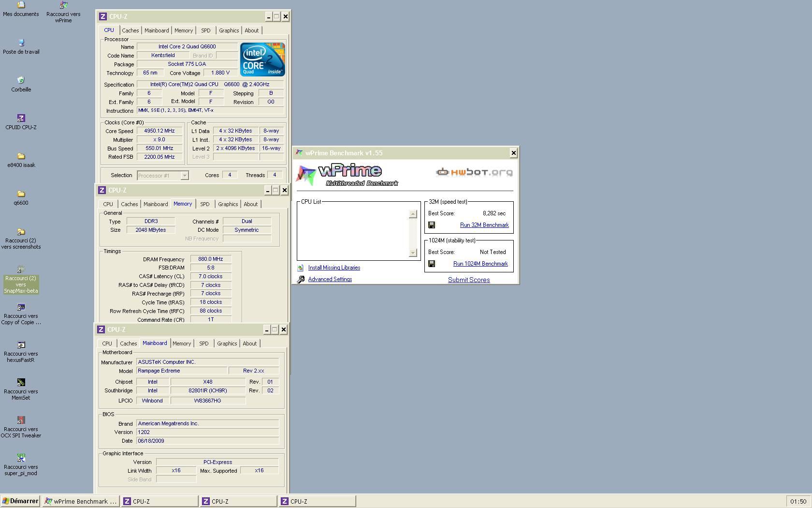
Task: Click Run 1024M Benchmark link
Action: pyautogui.click(x=480, y=264)
